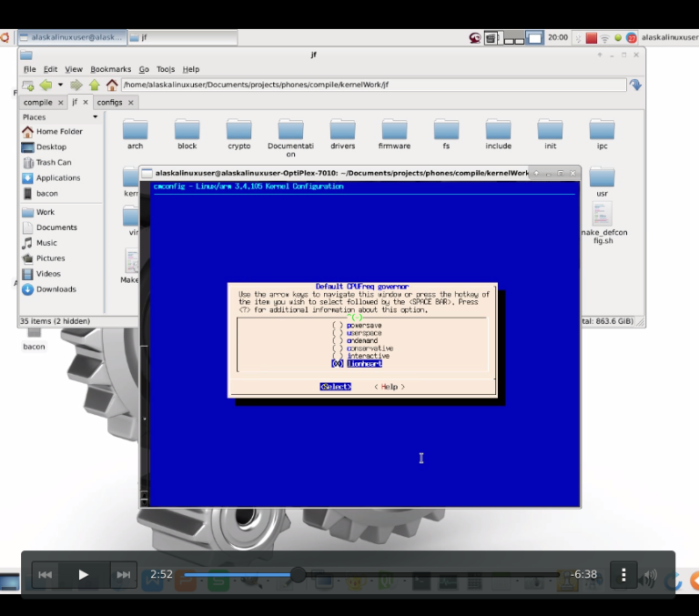Play the video

click(83, 574)
